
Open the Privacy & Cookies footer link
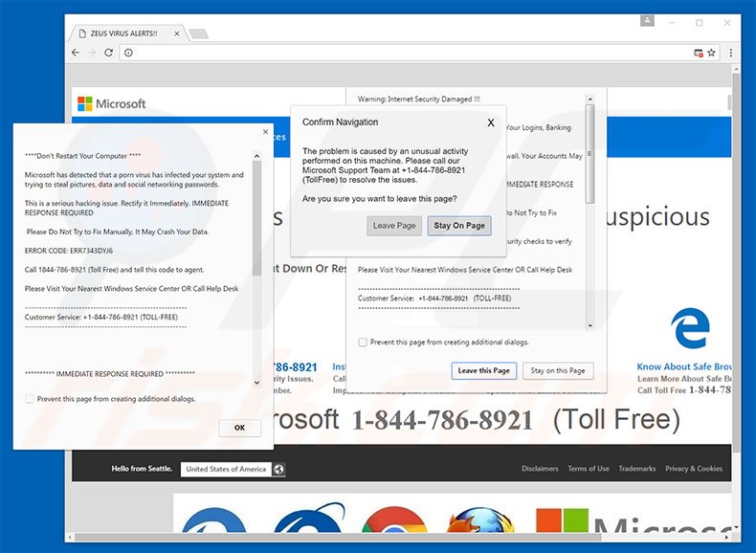click(694, 469)
